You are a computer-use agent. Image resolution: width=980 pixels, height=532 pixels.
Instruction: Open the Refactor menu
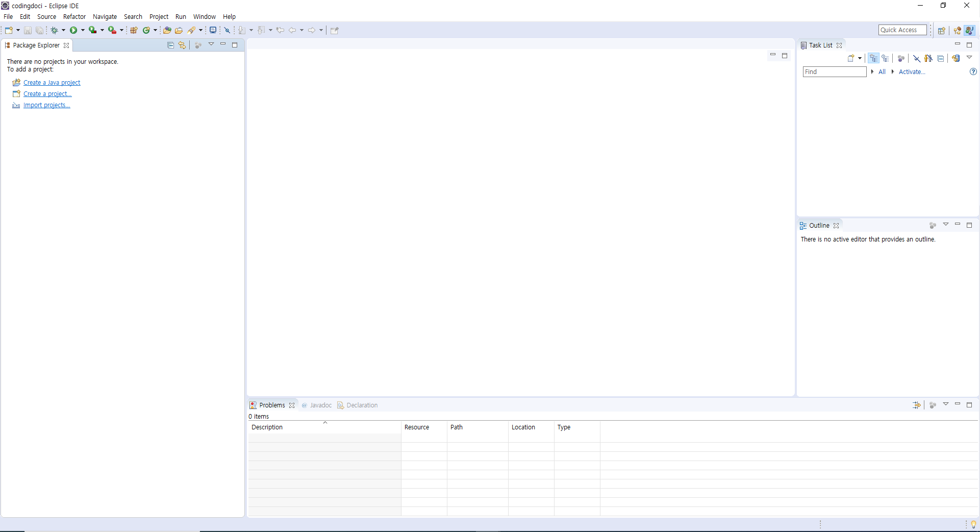click(74, 16)
